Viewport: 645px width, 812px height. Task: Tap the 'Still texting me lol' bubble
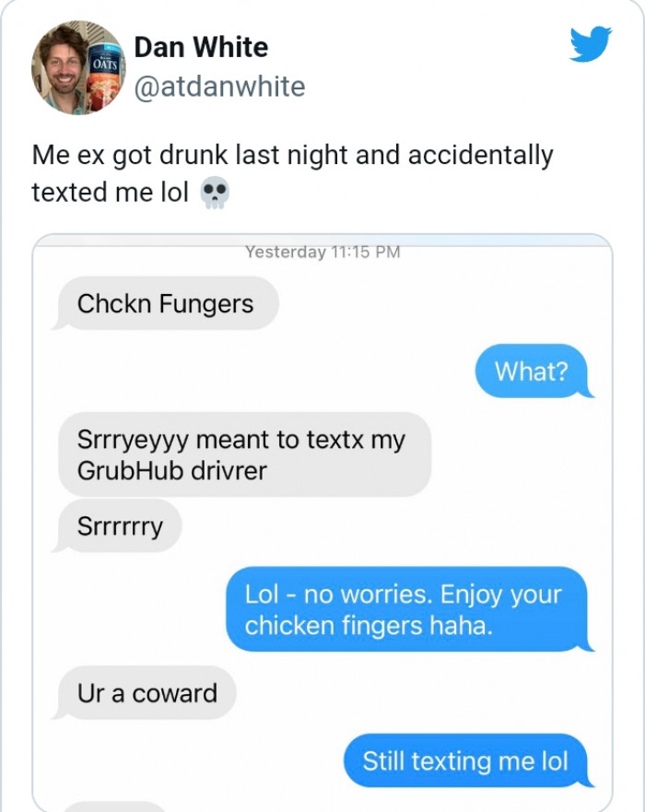pyautogui.click(x=468, y=760)
